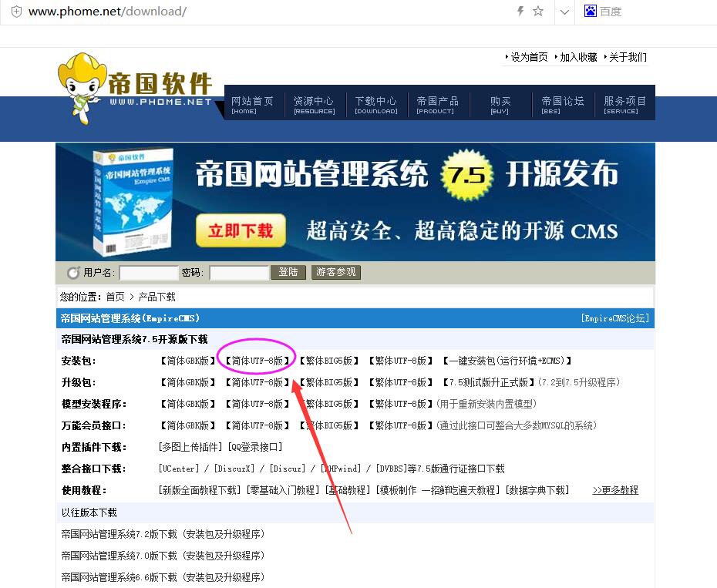Click the 关于我们 link
This screenshot has width=717, height=588.
coord(628,57)
